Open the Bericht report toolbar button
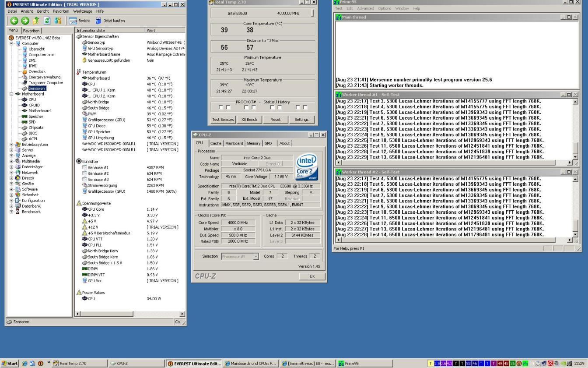588x368 pixels. pyautogui.click(x=80, y=21)
